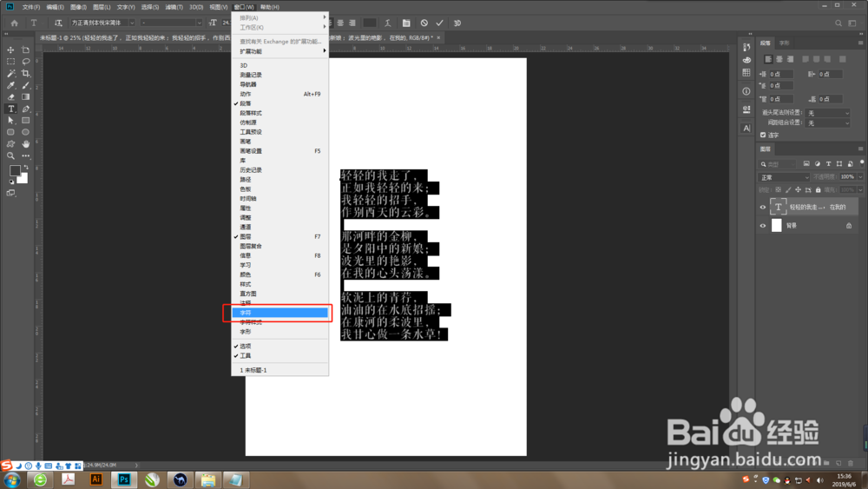
Task: Open the Info panel icon
Action: click(x=746, y=91)
